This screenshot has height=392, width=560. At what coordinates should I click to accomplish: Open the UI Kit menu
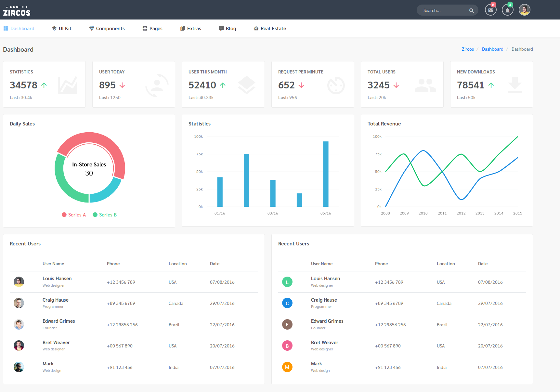[62, 29]
